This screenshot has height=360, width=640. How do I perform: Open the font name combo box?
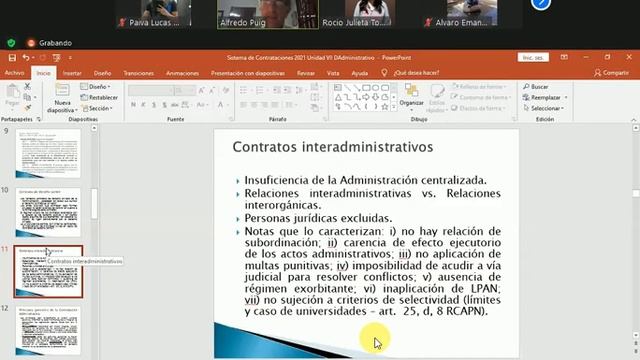151,91
